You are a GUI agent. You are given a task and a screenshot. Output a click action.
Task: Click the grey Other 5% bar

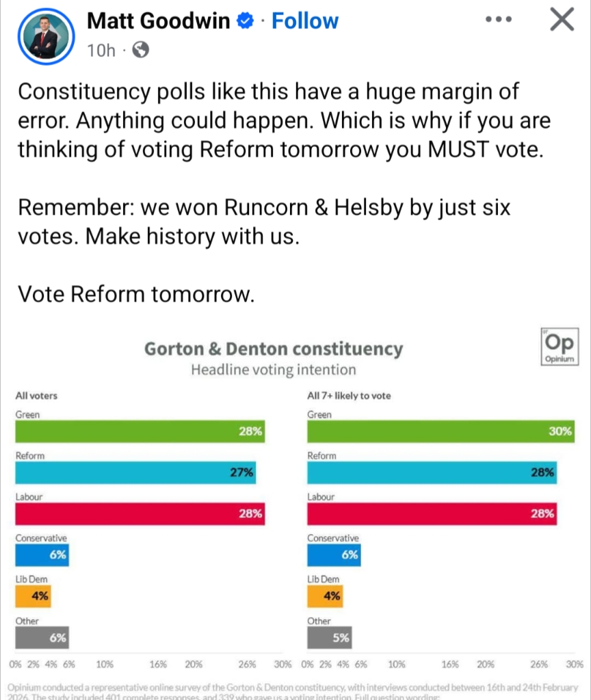330,637
